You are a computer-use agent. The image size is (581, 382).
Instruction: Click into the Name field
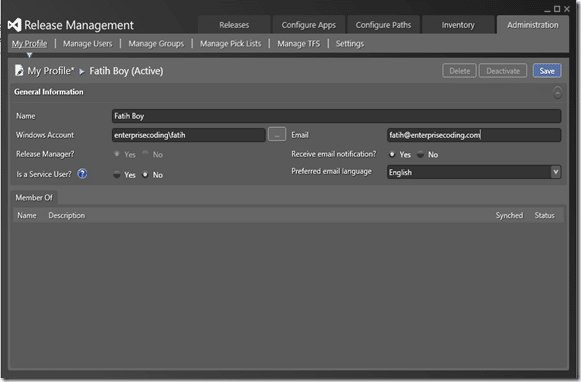click(x=336, y=116)
